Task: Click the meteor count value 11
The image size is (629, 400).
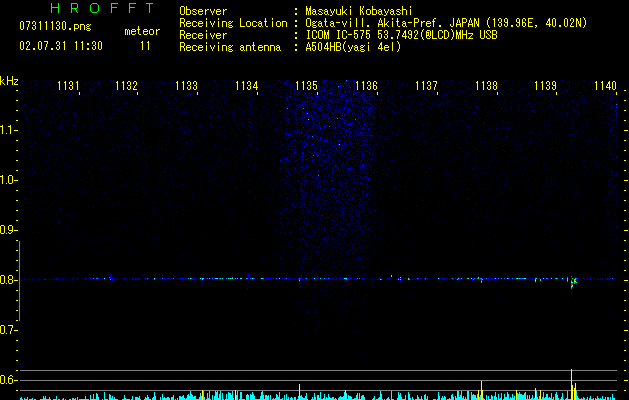Action: [x=145, y=46]
